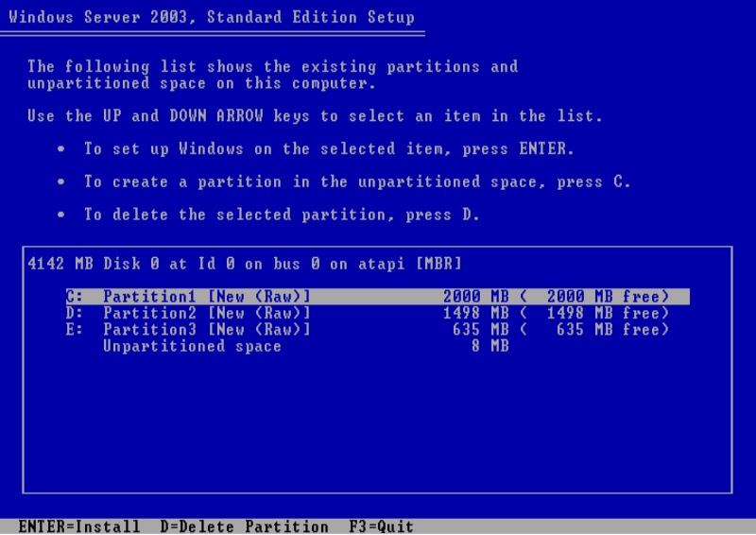
Task: Click the UP and DOWN ARROW keys instruction
Action: (x=315, y=115)
